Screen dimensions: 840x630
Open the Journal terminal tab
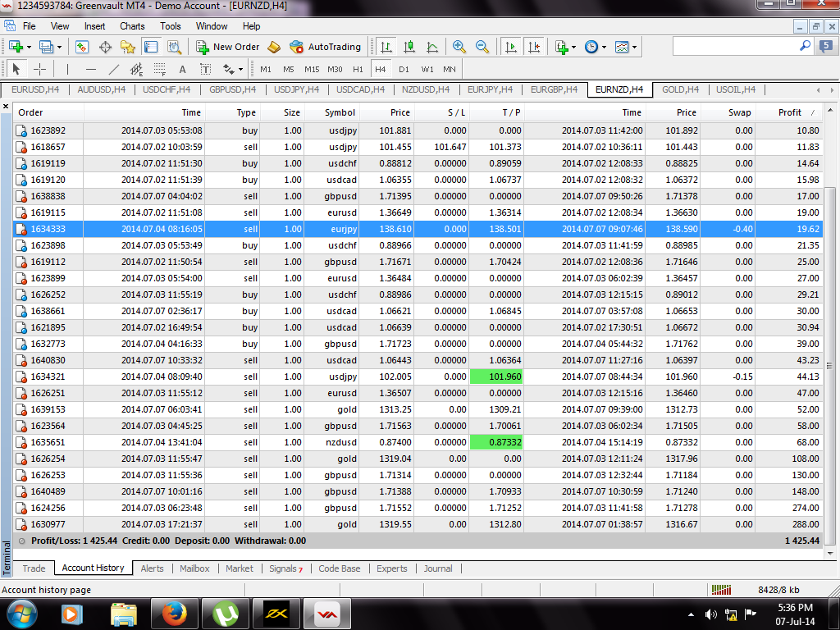click(438, 568)
